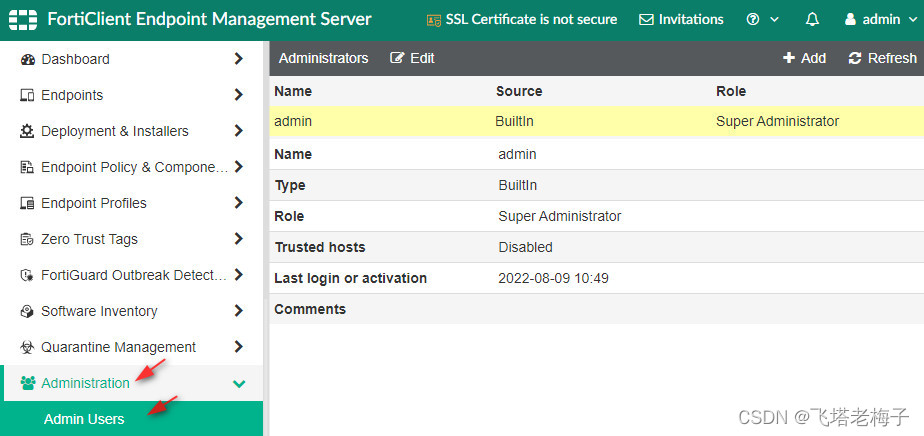This screenshot has height=436, width=924.
Task: Click the SSL certificate warning icon
Action: (434, 20)
